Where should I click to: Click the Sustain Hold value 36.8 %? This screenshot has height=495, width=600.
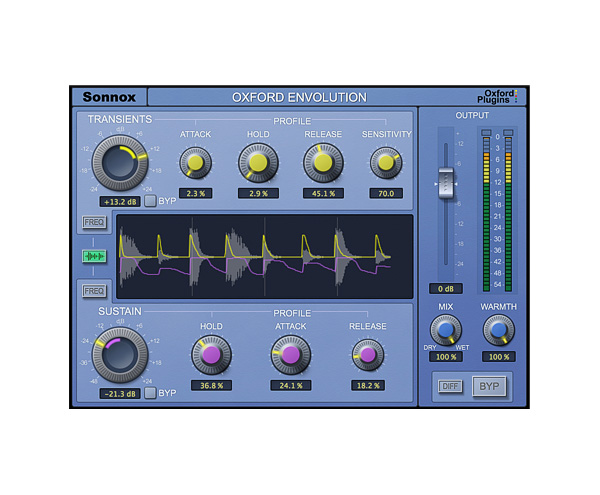[211, 385]
